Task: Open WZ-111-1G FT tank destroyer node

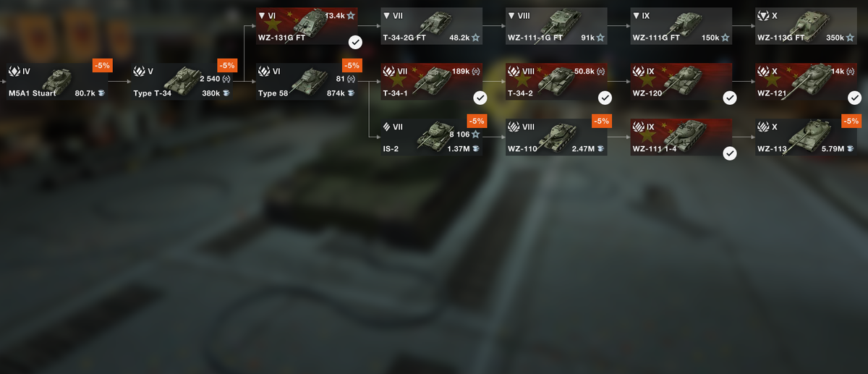Action: point(557,26)
